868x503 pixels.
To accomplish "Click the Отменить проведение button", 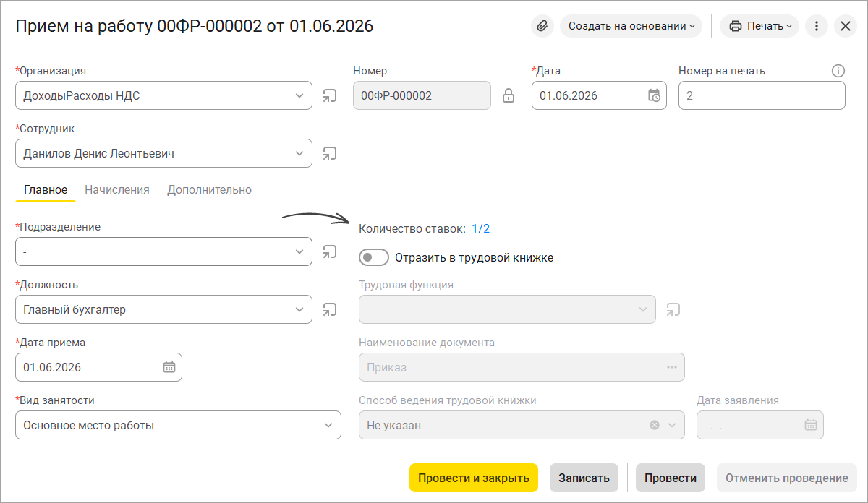I will coord(787,478).
